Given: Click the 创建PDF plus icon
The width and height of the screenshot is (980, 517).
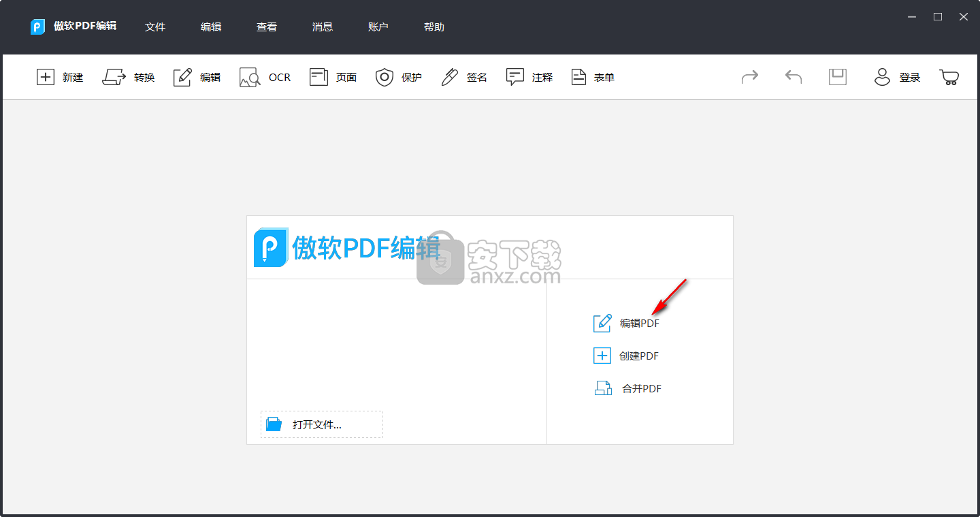Looking at the screenshot, I should pos(602,356).
